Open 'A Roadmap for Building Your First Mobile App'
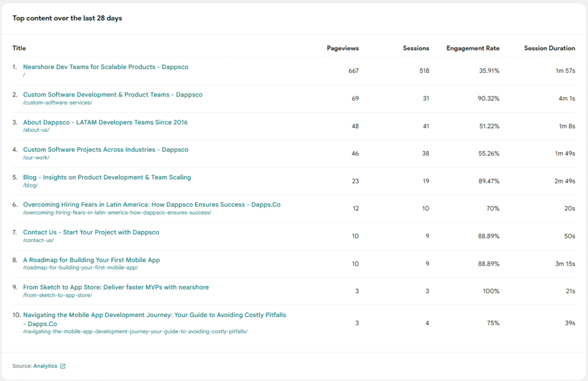The height and width of the screenshot is (381, 588). pos(91,260)
